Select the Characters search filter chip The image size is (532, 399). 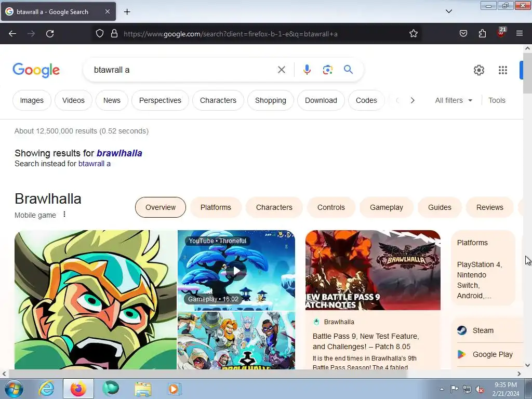pos(218,100)
